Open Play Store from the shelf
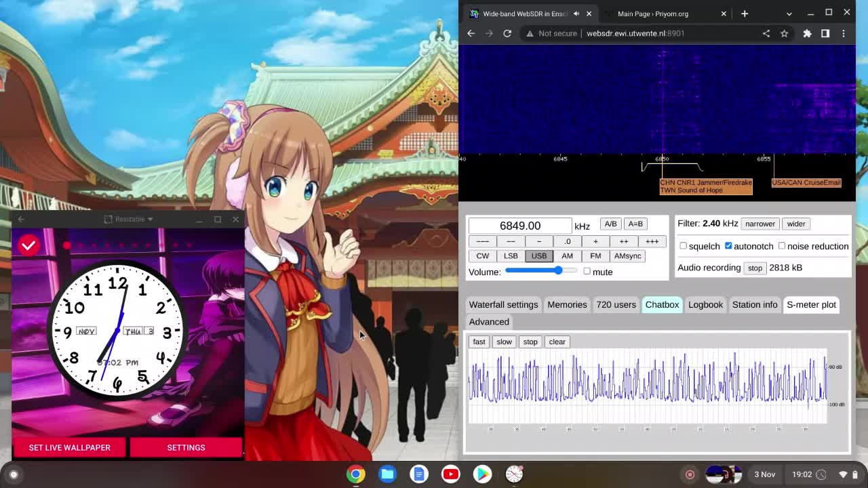The image size is (868, 488). (482, 474)
